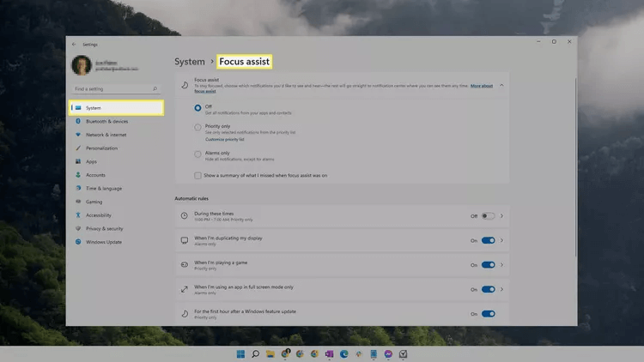Open the user profile avatar

pos(82,65)
